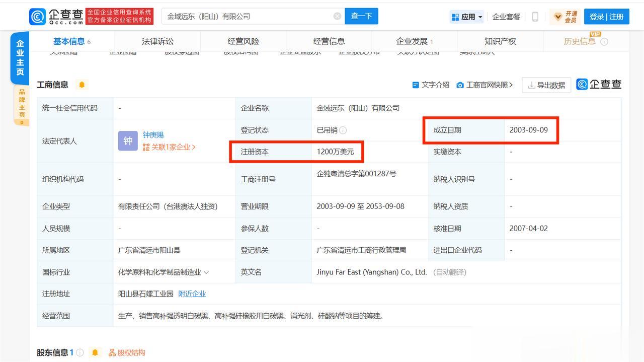Viewport: 644px width, 362px height.
Task: Click the 企查查 logo right of 导出数据
Action: [x=599, y=85]
